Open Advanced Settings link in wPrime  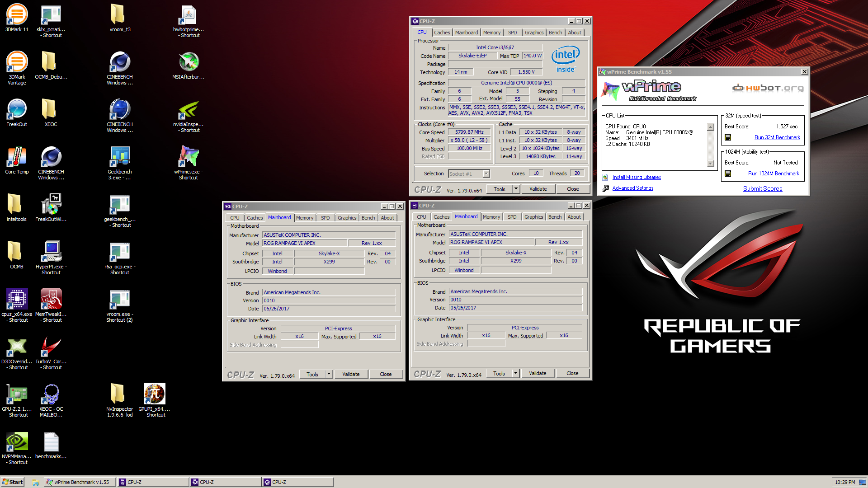(x=632, y=188)
